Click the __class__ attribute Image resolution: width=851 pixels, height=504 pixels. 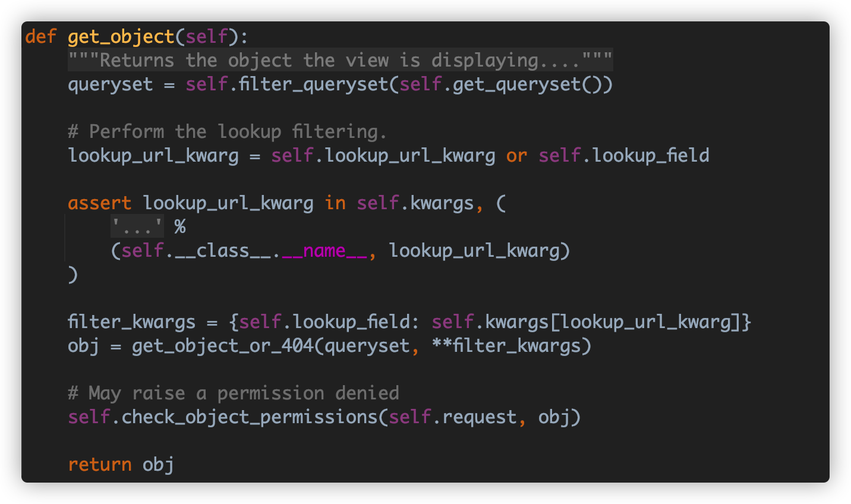click(x=223, y=250)
